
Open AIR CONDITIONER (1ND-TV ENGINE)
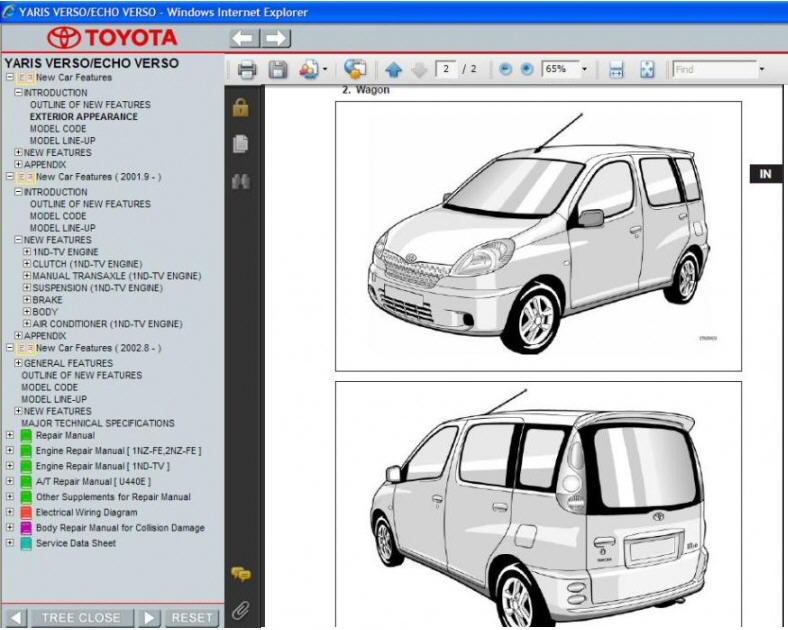[108, 324]
